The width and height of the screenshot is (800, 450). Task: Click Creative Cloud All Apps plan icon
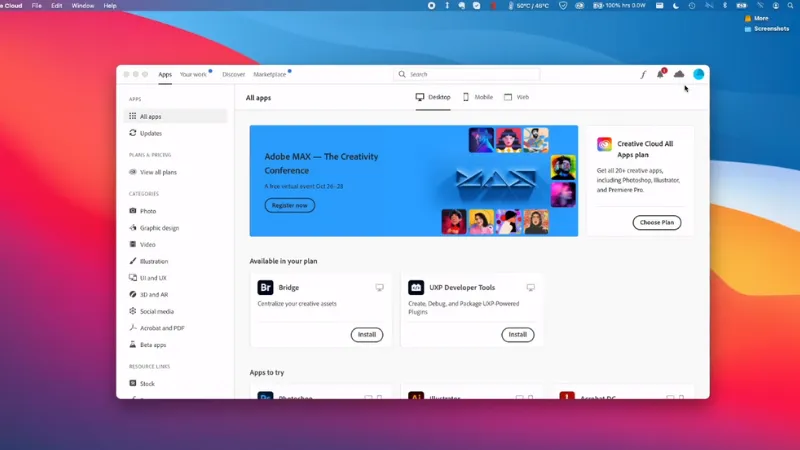(605, 144)
